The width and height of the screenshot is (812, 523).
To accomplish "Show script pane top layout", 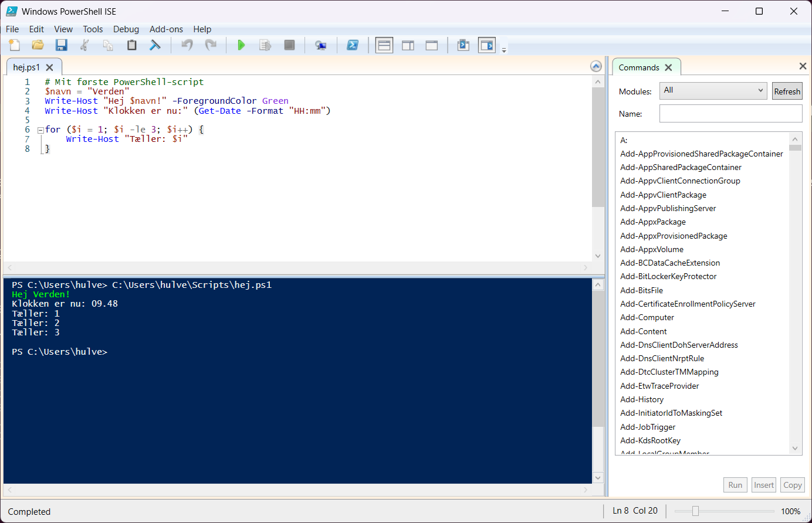I will click(x=384, y=45).
